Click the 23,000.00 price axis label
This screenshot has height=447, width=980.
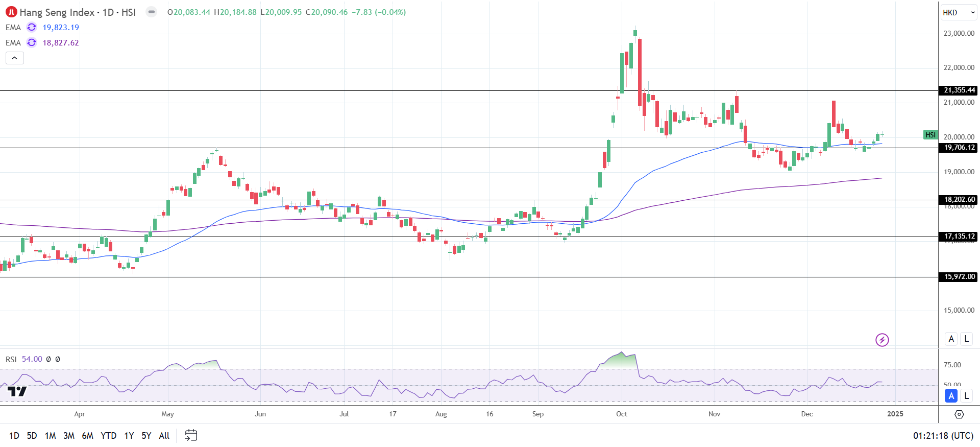(x=959, y=34)
